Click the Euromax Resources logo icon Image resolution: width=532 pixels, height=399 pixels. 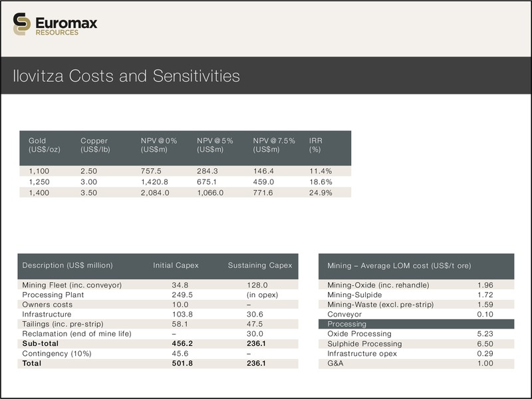[x=22, y=24]
